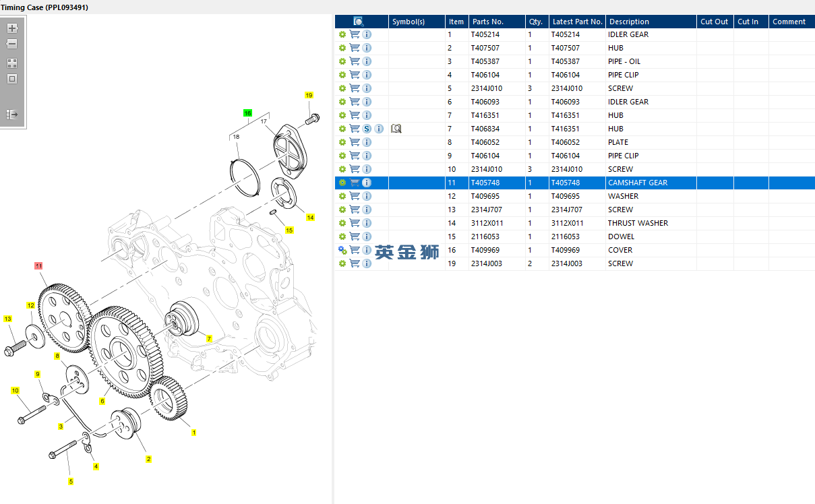Click gear icon for PIPE - OIL row
Image resolution: width=815 pixels, height=504 pixels.
[342, 61]
